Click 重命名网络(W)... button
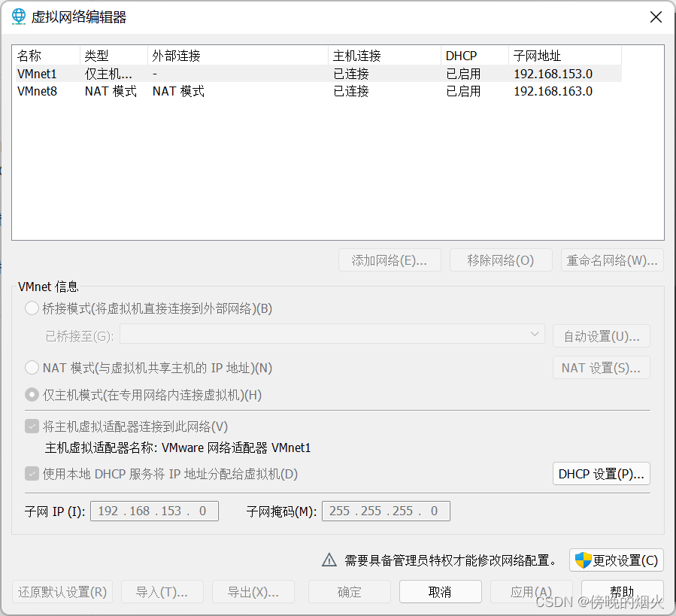Viewport: 676px width, 616px height. point(612,260)
